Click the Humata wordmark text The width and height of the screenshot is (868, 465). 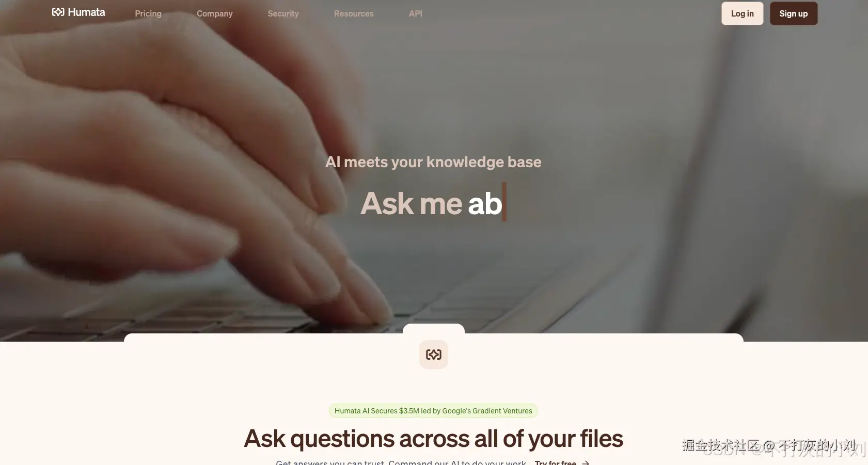(x=86, y=12)
